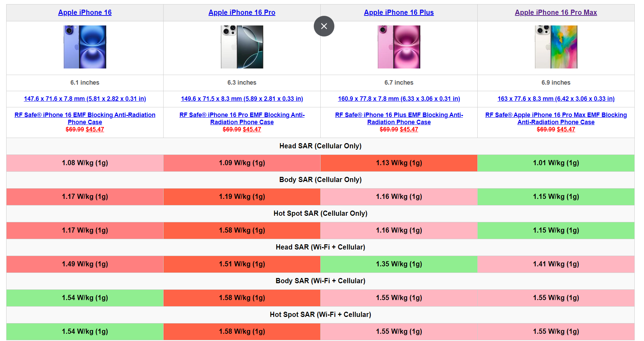This screenshot has width=644, height=341.
Task: Open RF Safe iPhone 16 Anti-Radiation Case link
Action: [85, 118]
